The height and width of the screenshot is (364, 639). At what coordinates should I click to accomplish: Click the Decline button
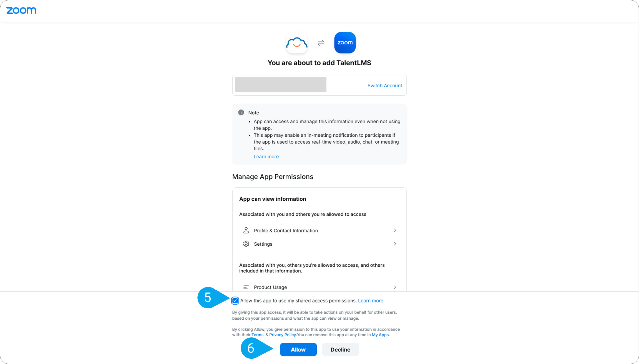point(341,350)
